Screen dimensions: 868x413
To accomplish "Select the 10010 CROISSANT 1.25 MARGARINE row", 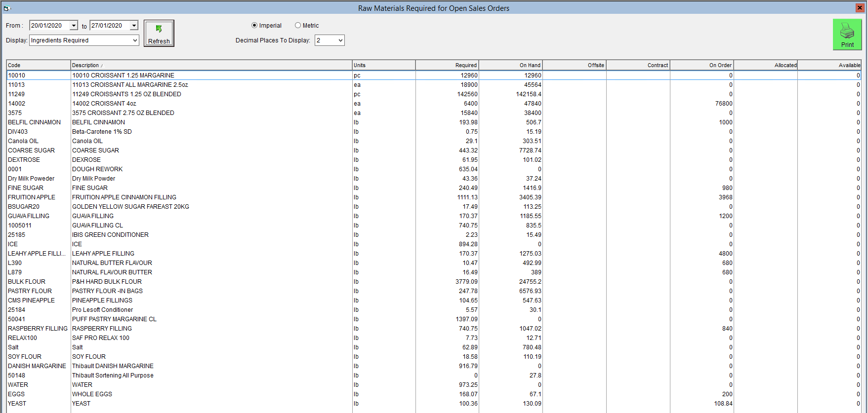I will click(434, 75).
